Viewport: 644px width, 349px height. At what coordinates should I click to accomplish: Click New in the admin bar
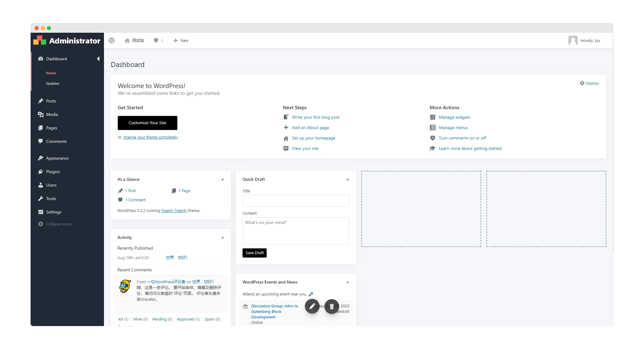181,40
